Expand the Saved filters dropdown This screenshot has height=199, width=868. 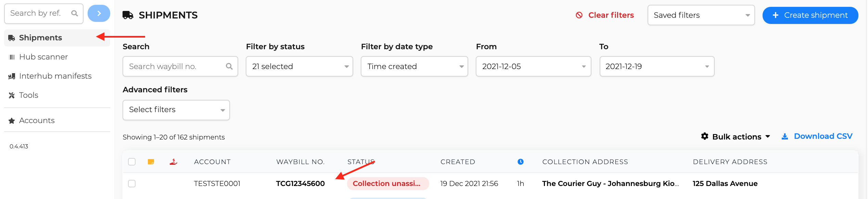coord(701,15)
